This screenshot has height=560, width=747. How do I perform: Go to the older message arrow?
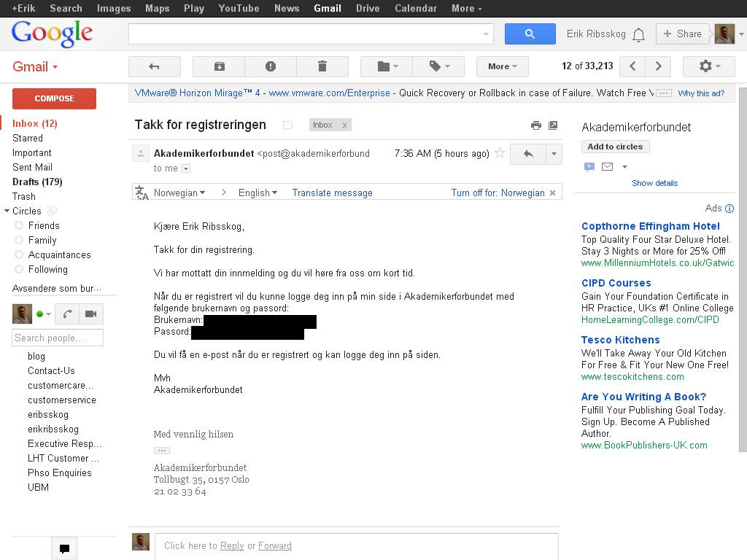coord(659,66)
